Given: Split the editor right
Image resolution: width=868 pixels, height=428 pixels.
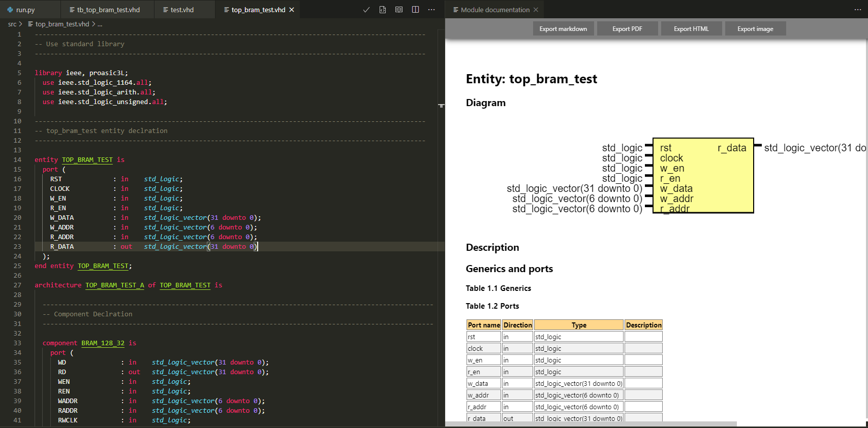Looking at the screenshot, I should pyautogui.click(x=415, y=10).
